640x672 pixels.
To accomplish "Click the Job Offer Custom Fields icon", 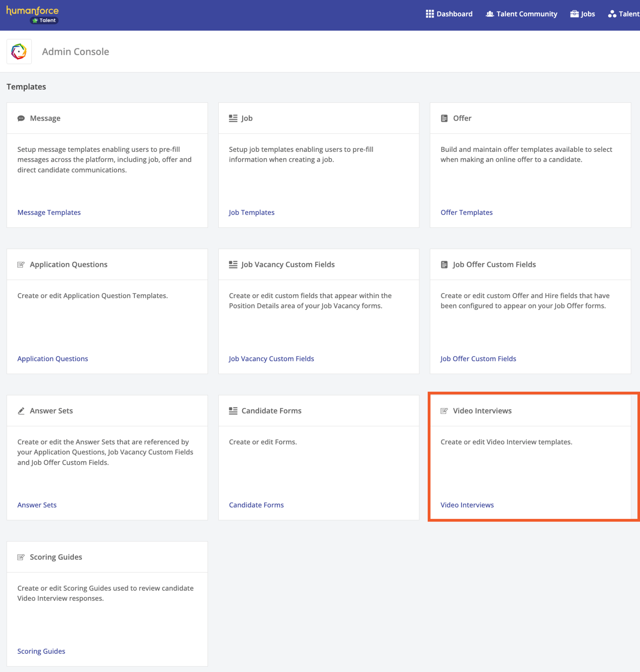I will 444,265.
